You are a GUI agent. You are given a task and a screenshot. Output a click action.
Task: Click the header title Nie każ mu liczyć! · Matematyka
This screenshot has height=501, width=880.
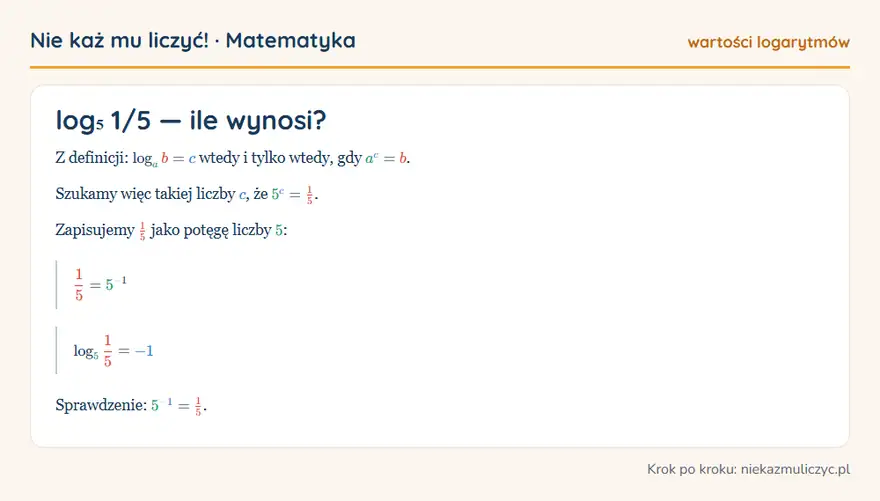(x=192, y=40)
